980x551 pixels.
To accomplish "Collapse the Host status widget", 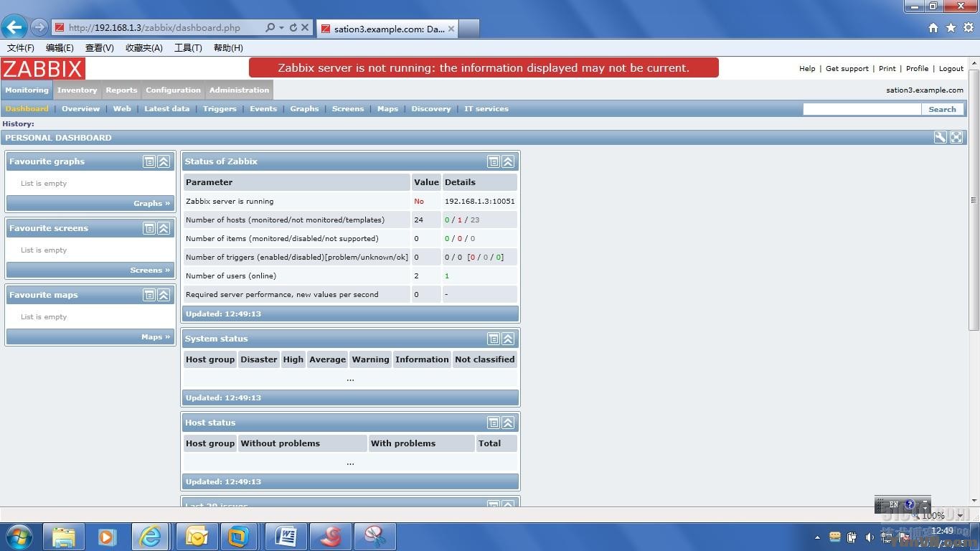I will point(508,423).
